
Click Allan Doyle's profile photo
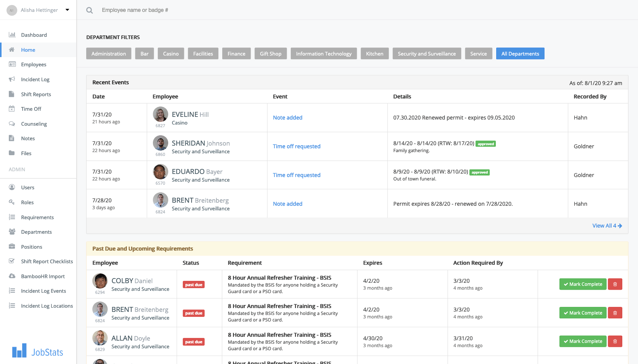[x=100, y=338]
